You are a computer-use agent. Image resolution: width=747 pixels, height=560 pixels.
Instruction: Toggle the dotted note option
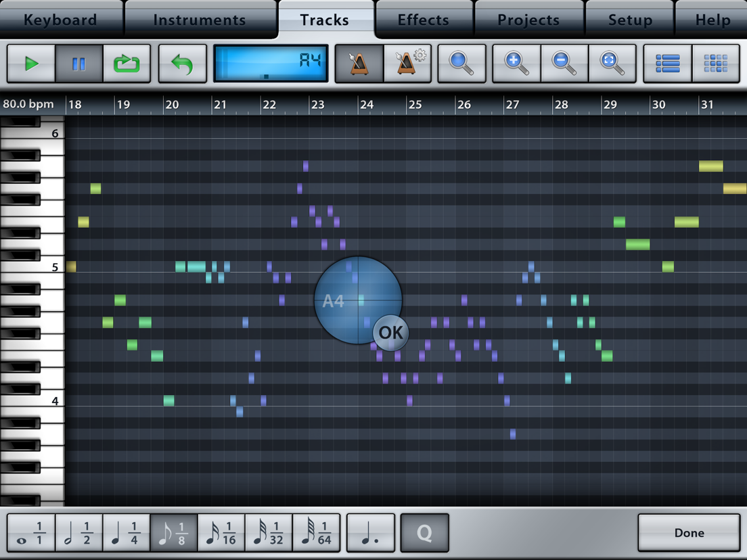pos(370,533)
